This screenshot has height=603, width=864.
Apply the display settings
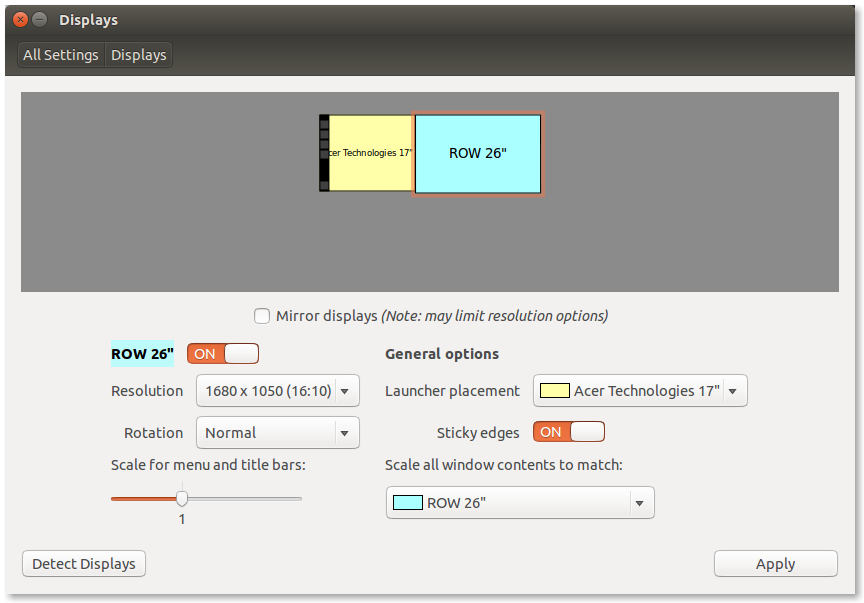tap(776, 564)
